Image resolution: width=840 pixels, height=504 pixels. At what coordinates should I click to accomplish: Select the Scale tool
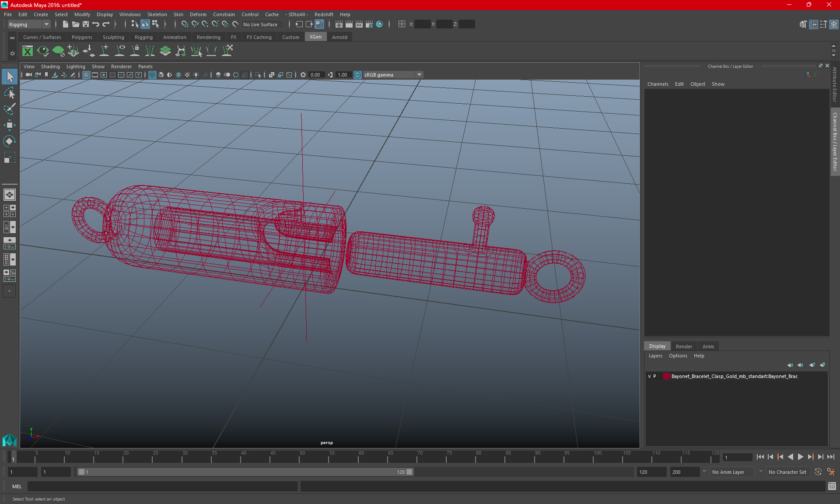click(9, 157)
